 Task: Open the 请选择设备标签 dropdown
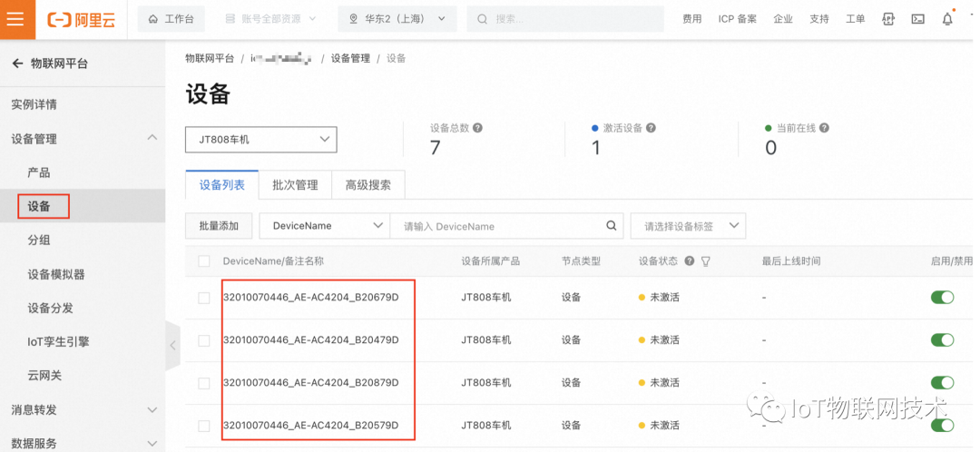(688, 226)
